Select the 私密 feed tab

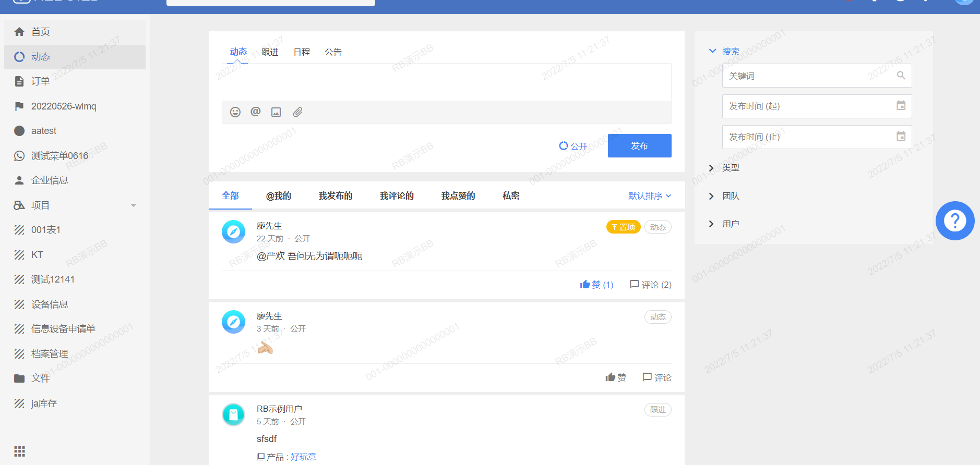(511, 196)
